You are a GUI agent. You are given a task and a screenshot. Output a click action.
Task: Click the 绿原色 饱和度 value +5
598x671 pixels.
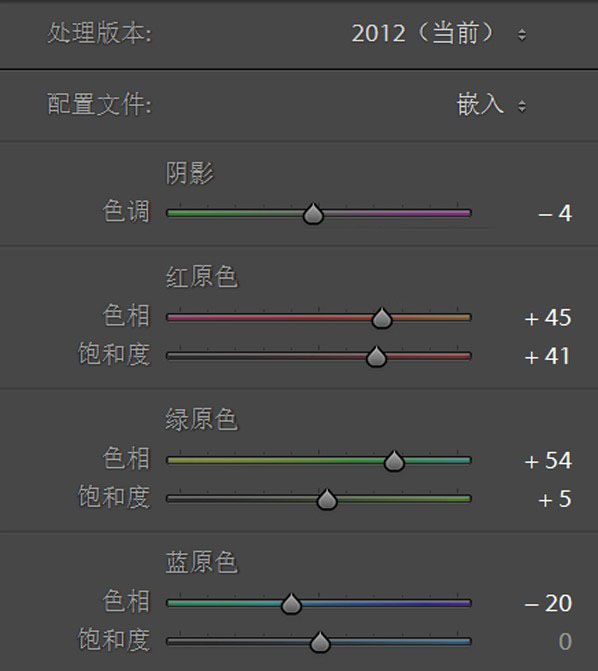click(x=555, y=499)
